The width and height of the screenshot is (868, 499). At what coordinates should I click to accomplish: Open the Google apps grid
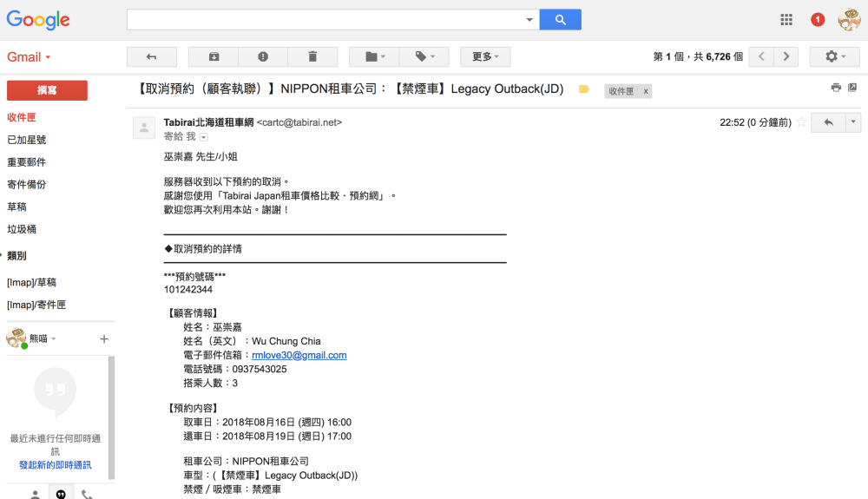point(786,20)
